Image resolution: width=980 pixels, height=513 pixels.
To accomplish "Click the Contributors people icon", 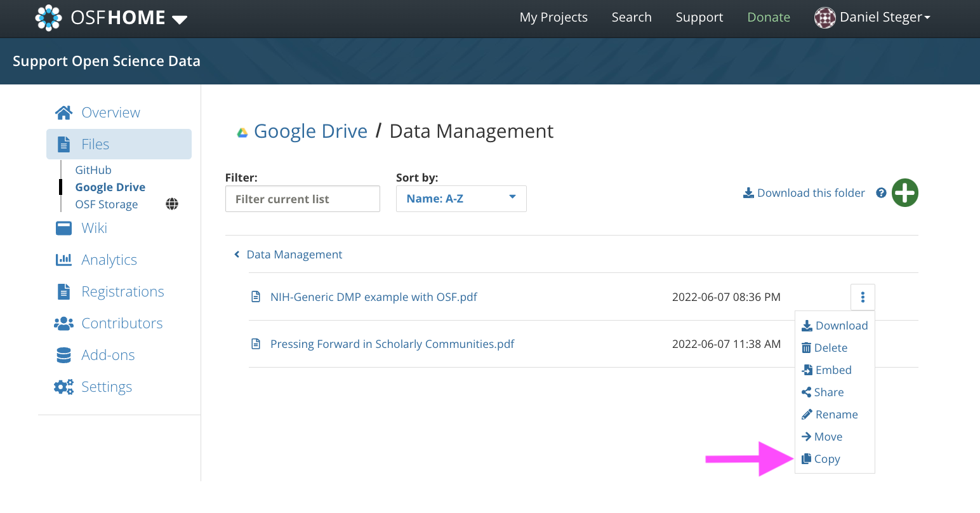I will [x=63, y=323].
